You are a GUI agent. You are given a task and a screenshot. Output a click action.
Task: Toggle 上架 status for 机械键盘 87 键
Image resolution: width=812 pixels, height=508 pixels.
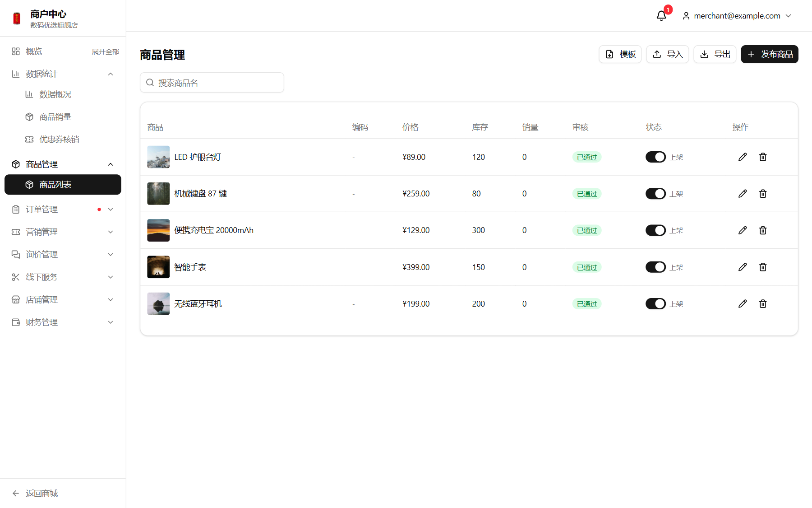(x=655, y=194)
